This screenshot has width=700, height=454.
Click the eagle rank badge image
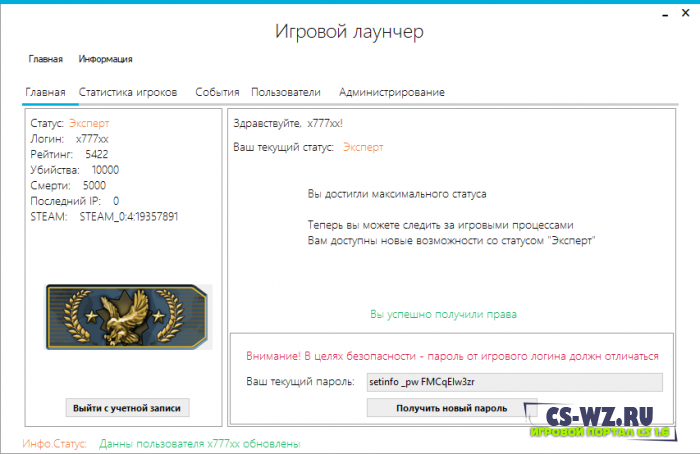[127, 317]
